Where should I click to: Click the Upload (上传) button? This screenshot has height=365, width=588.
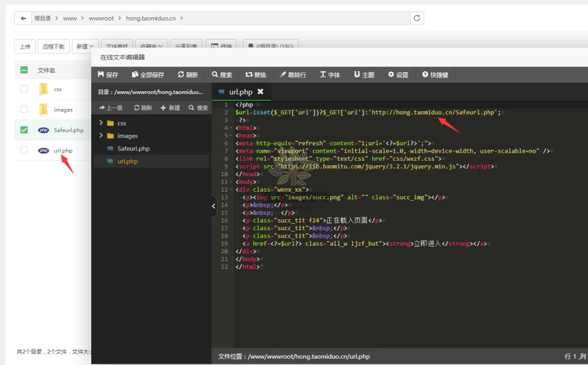(x=25, y=46)
